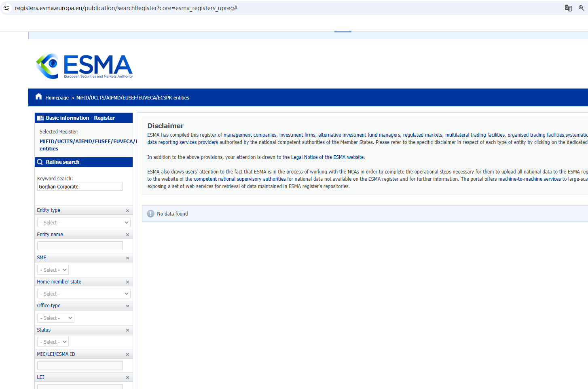Image resolution: width=588 pixels, height=389 pixels.
Task: Open Legal Notice of the ESMA website link
Action: pos(328,157)
